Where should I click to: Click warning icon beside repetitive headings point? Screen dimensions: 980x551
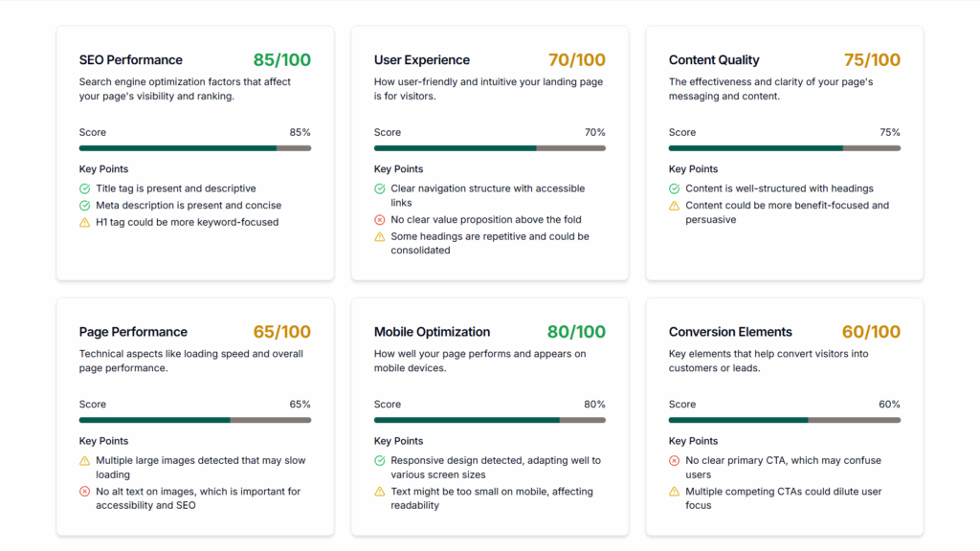(x=380, y=236)
